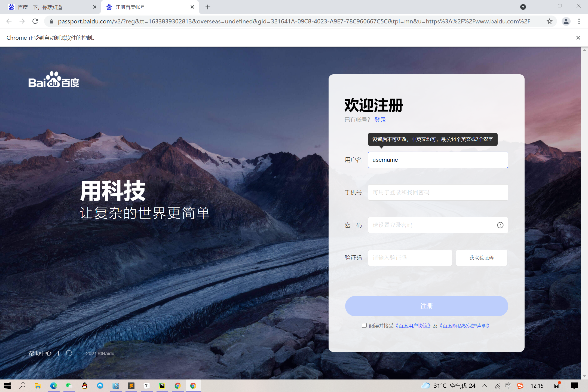Click the 登录 link

tap(380, 120)
